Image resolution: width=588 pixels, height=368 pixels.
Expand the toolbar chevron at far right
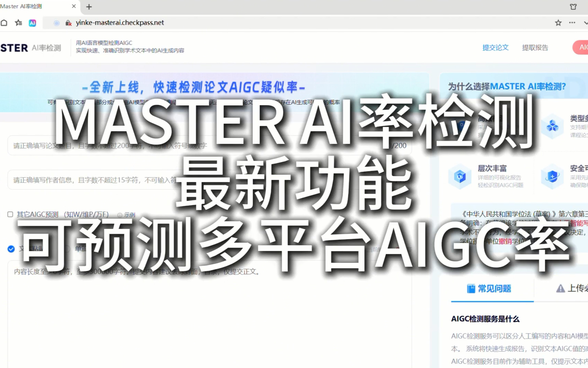585,23
